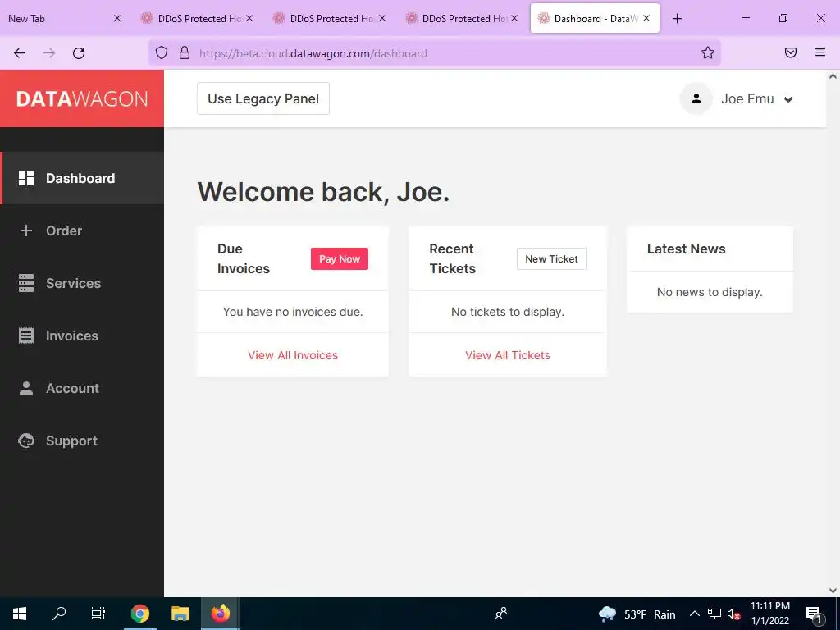Close the Dashboard - DataWagon tab

(x=646, y=18)
